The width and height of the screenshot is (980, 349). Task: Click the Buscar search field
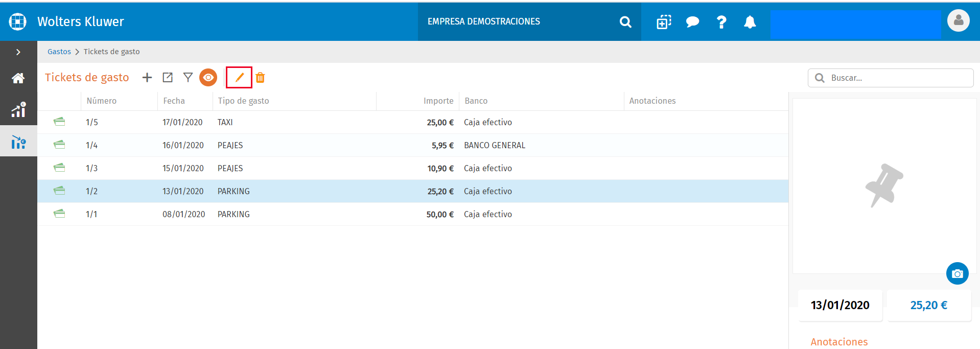coord(891,78)
